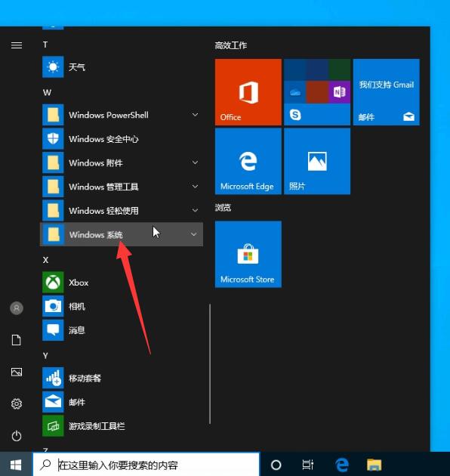Click the taskbar search box

(x=146, y=465)
